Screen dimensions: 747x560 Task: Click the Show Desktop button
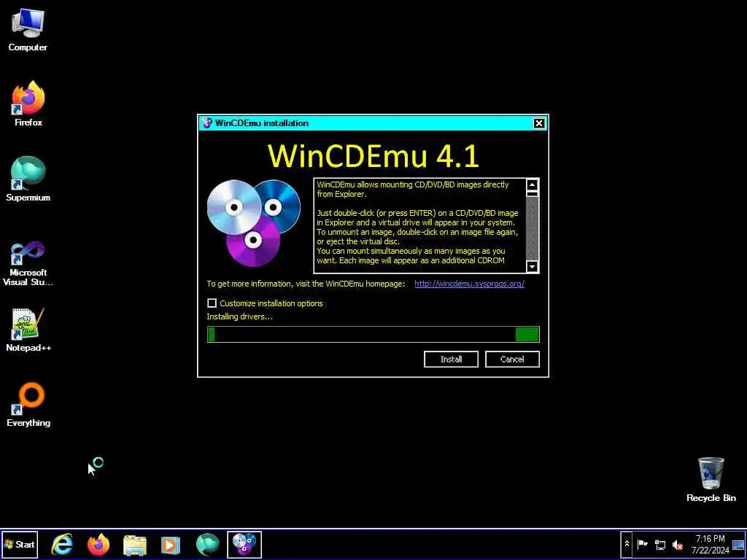(738, 544)
